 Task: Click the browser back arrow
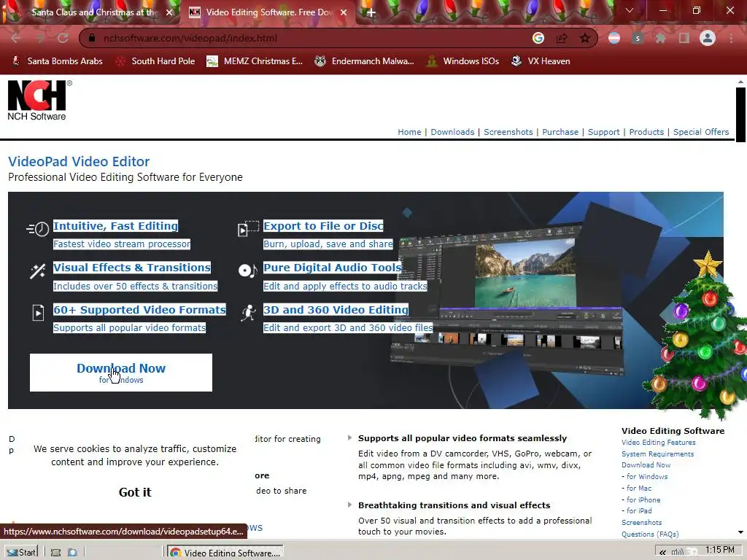click(x=16, y=38)
